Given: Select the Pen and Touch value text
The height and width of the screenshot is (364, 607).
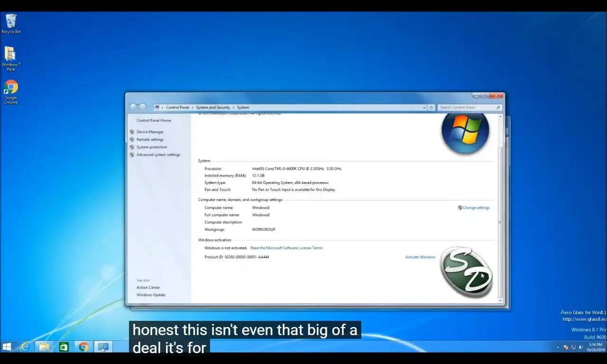Looking at the screenshot, I should tap(294, 190).
